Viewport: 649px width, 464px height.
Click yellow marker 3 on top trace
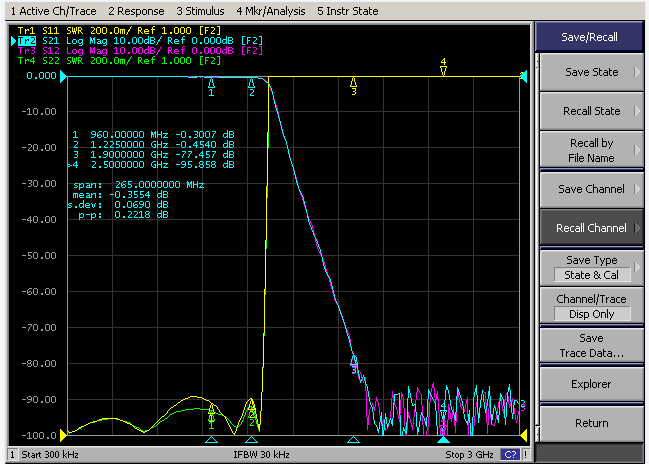(x=353, y=86)
